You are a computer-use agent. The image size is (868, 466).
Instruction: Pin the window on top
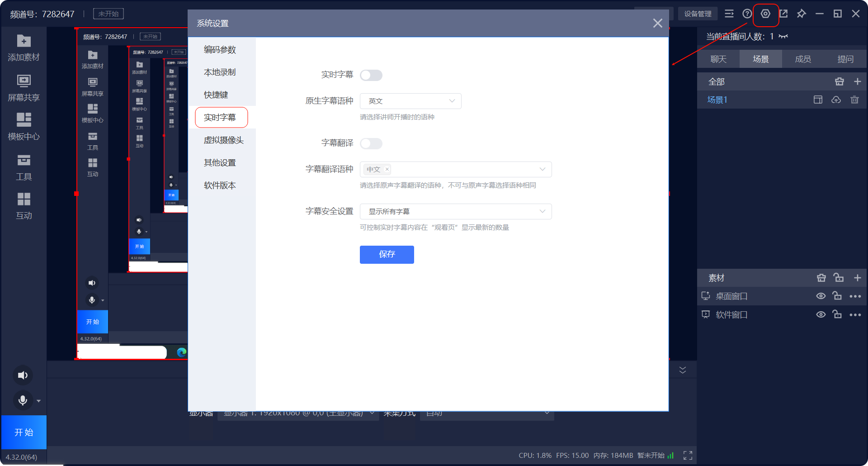coord(802,14)
